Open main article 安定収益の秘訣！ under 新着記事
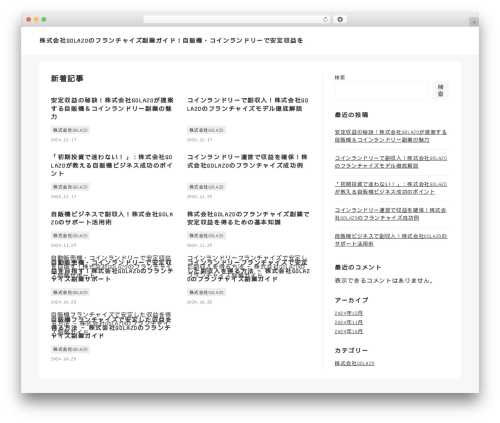 112,108
